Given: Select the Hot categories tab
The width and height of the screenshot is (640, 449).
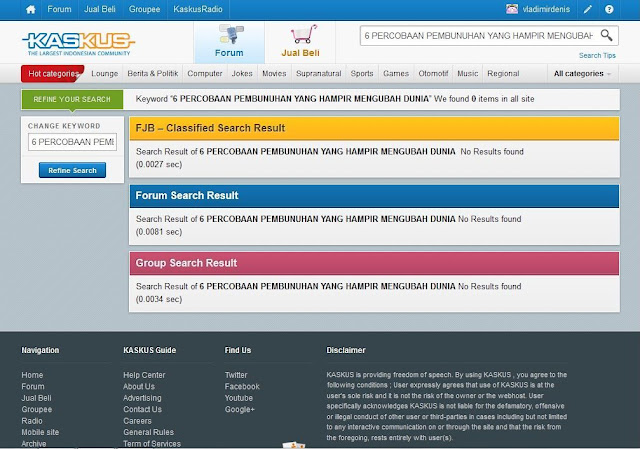Looking at the screenshot, I should pyautogui.click(x=53, y=74).
